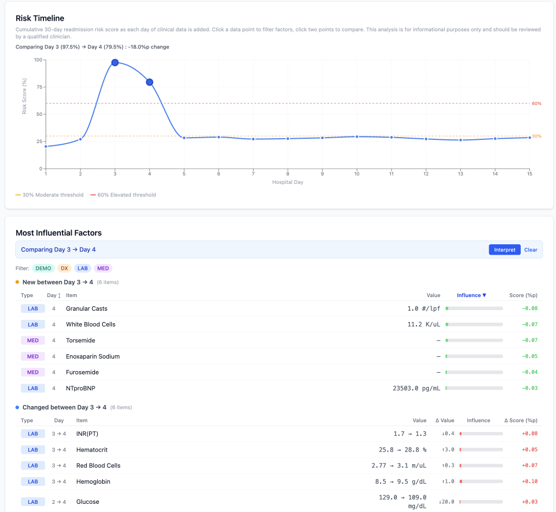556x512 pixels.
Task: Click the Day 15 data point
Action: [x=530, y=138]
